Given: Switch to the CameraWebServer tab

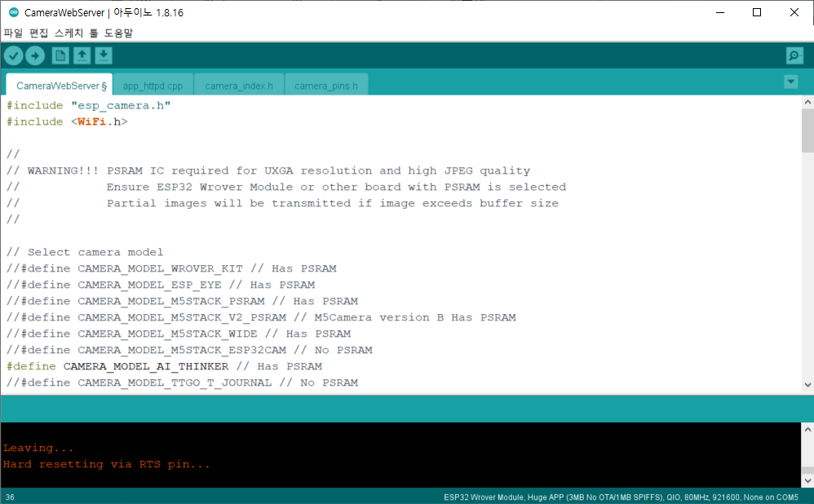Looking at the screenshot, I should pyautogui.click(x=59, y=85).
